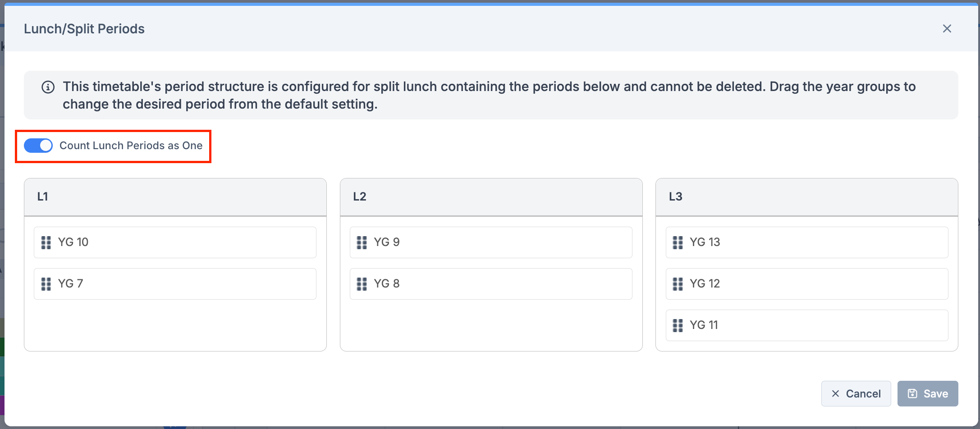Click the YG 9 year group card
Screen dimensions: 980x429
point(491,242)
